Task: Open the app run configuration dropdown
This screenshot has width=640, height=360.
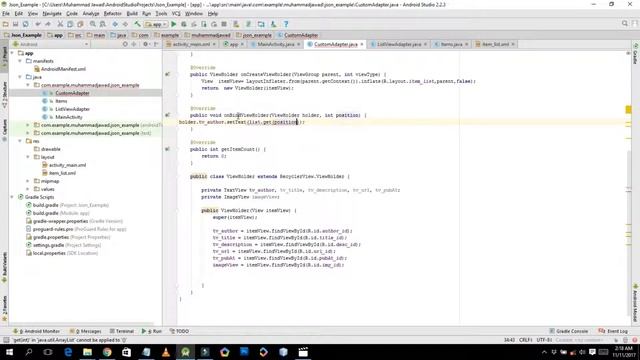Action: click(156, 24)
